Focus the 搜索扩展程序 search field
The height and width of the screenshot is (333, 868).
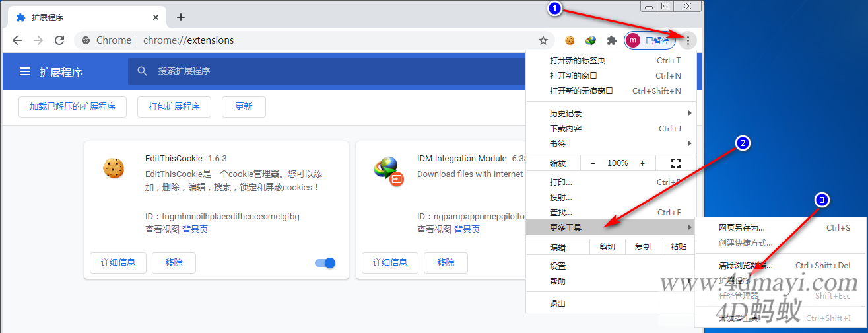327,71
